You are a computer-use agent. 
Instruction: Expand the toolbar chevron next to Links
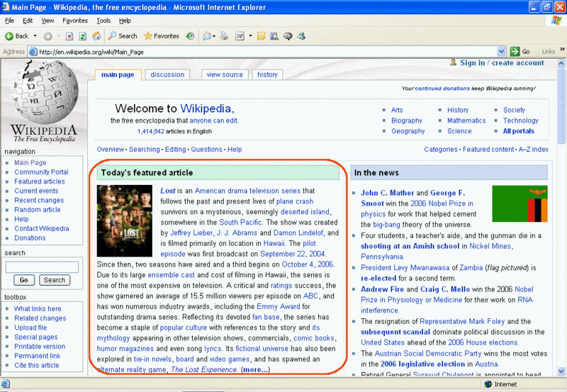562,49
